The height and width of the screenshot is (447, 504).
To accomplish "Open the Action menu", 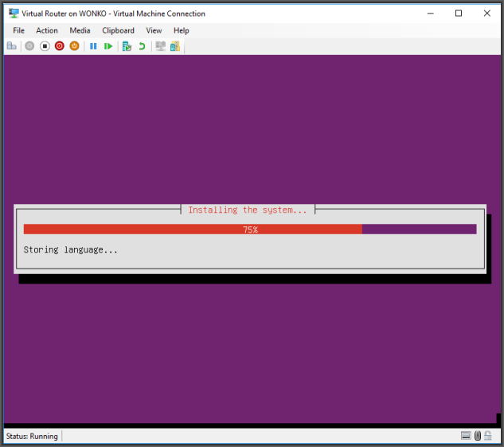I will coord(47,30).
